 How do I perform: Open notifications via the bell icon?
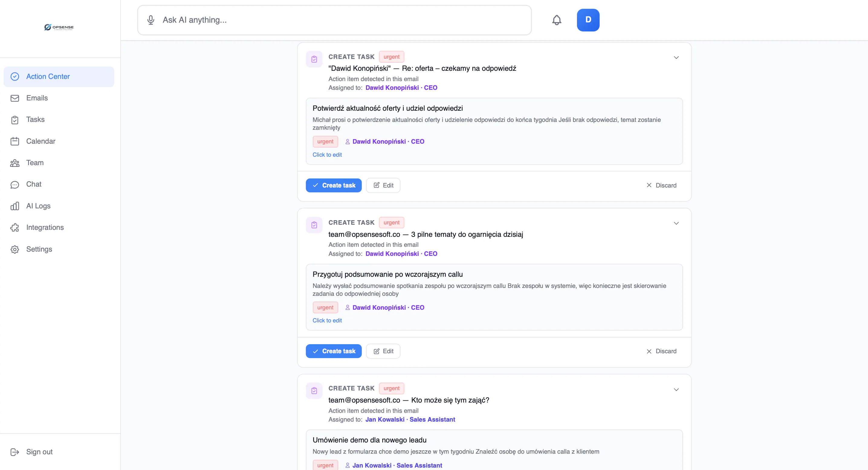tap(557, 20)
